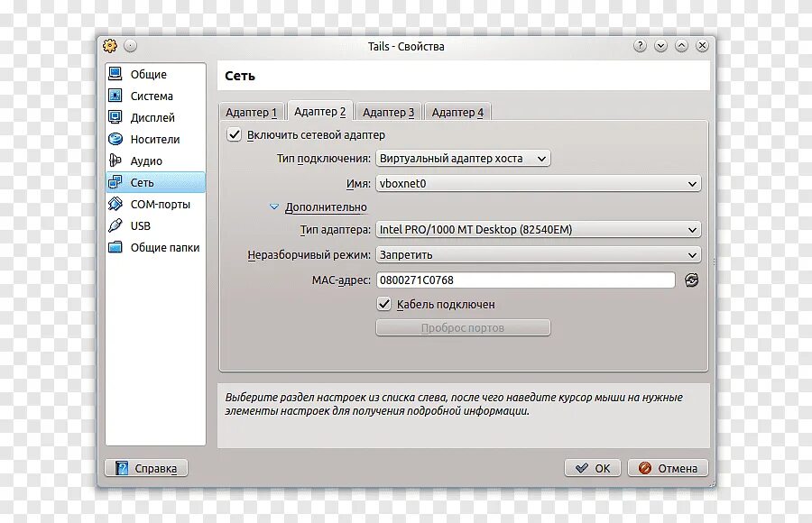Click the Неразборчивый режим label

tap(309, 255)
